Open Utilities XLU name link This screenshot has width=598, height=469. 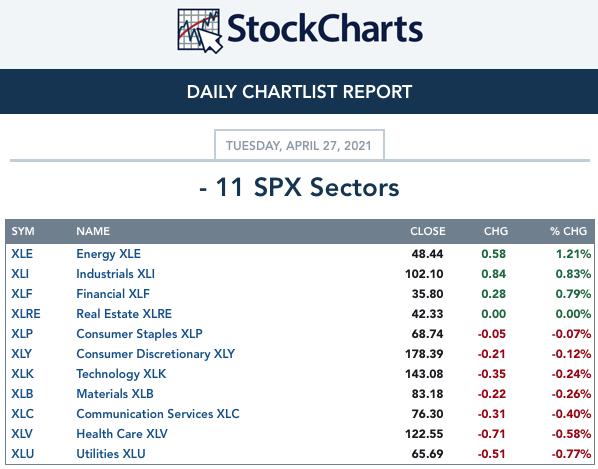tap(111, 454)
